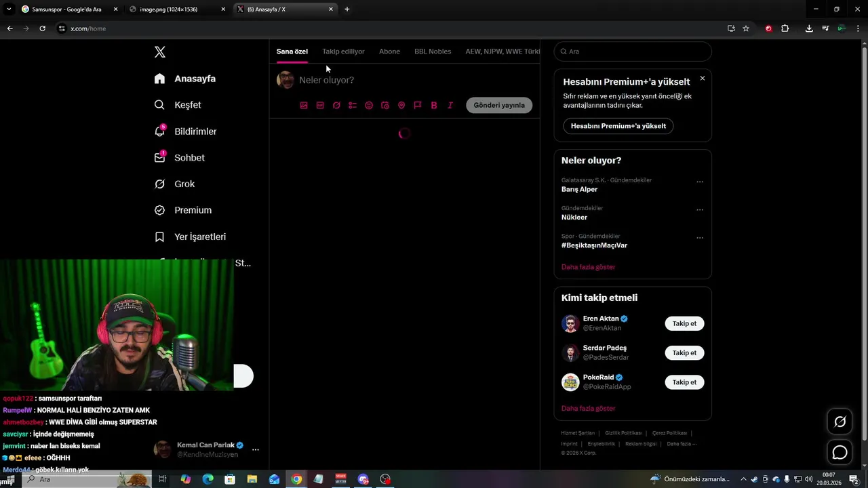The height and width of the screenshot is (488, 868).
Task: Dismiss the Premium+ upgrade card
Action: tap(703, 78)
